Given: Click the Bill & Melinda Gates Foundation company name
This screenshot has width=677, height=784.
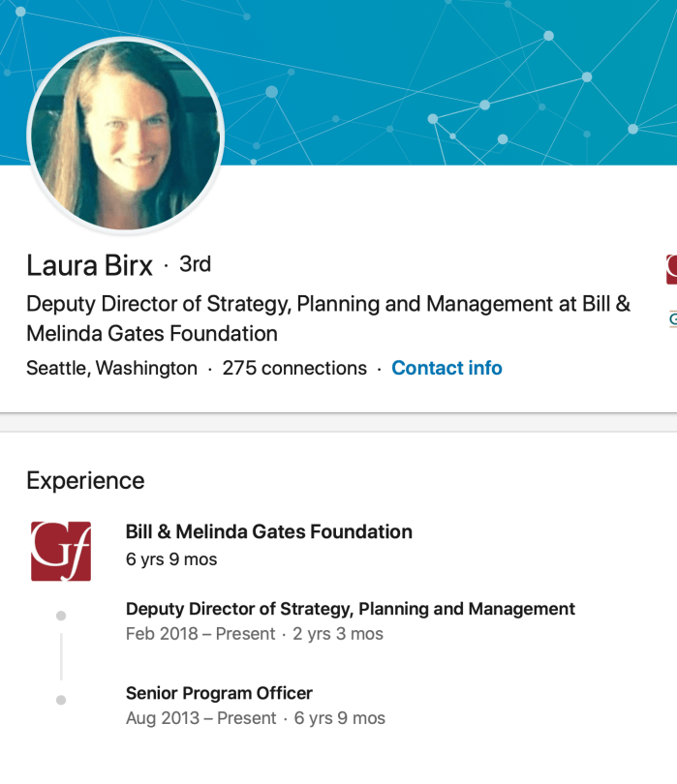Looking at the screenshot, I should (x=269, y=531).
